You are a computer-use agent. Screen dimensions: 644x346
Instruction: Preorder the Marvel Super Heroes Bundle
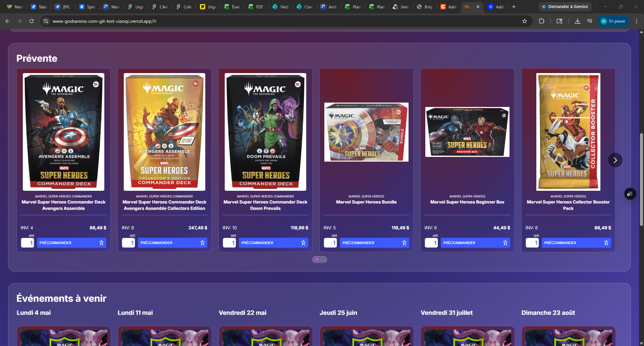[374, 243]
